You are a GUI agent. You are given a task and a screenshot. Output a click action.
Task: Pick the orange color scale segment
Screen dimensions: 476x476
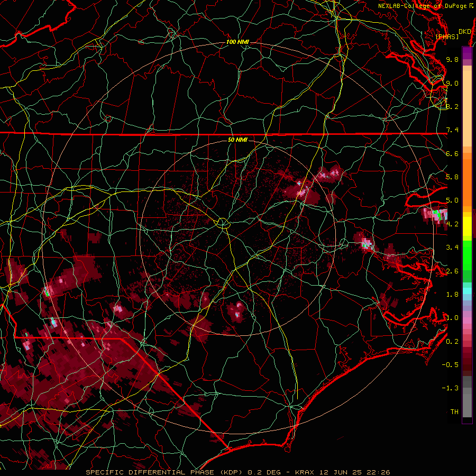point(467,182)
